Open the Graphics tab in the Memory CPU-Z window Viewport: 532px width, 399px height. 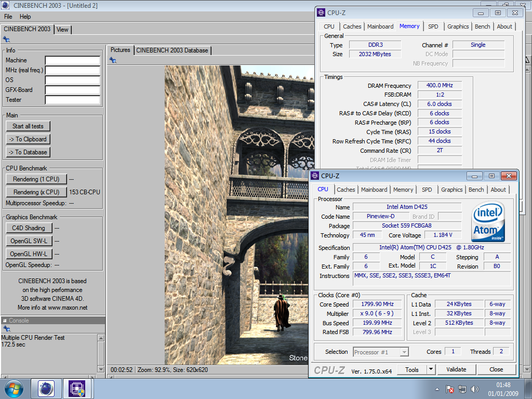pos(458,26)
